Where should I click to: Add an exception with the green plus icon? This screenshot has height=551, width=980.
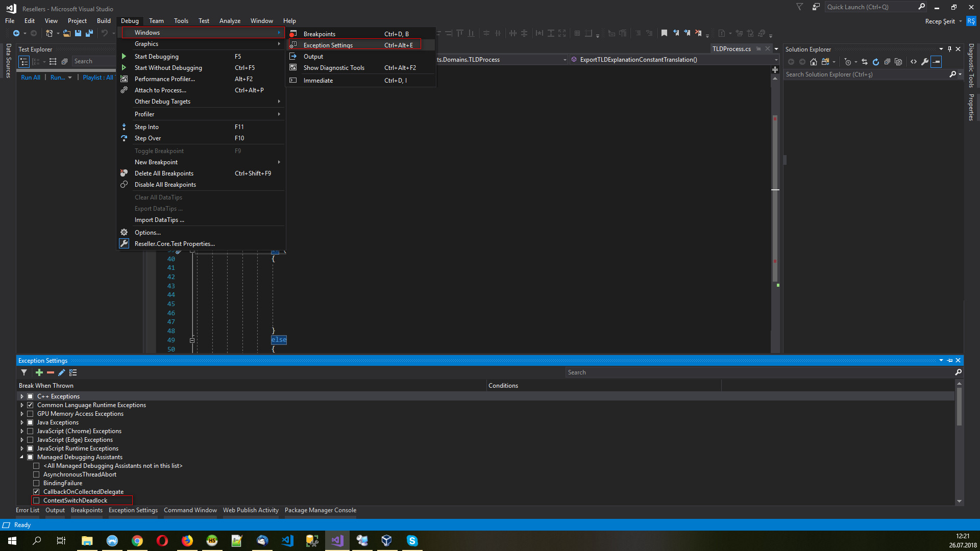[39, 373]
